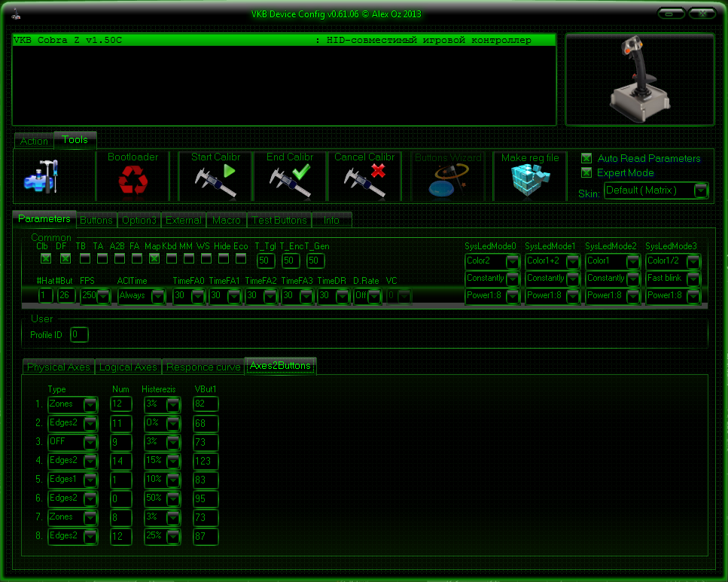
Task: Switch to the Macro tab
Action: coord(226,221)
